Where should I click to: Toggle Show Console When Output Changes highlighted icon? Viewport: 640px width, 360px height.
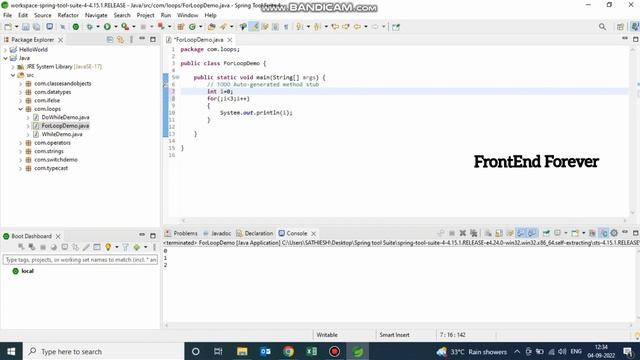(x=520, y=233)
